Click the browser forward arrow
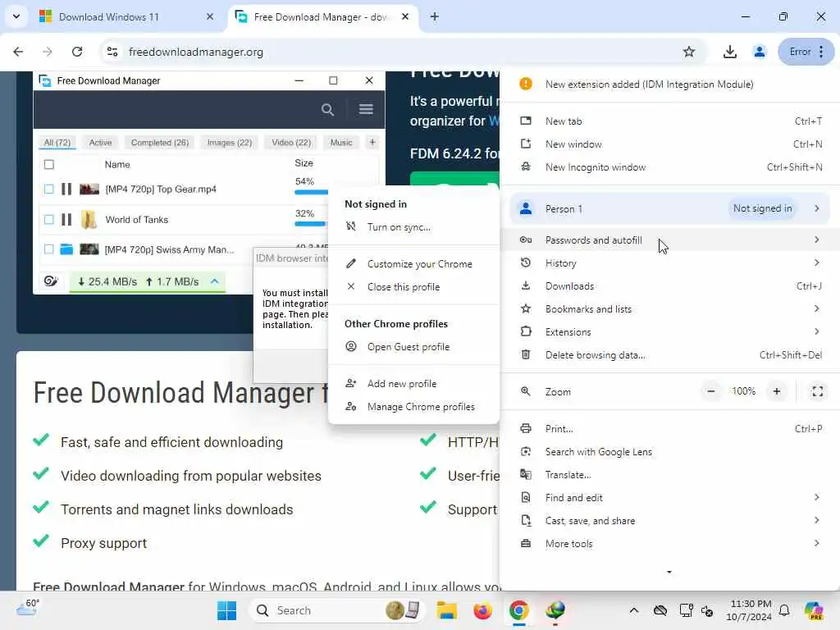 coord(48,52)
